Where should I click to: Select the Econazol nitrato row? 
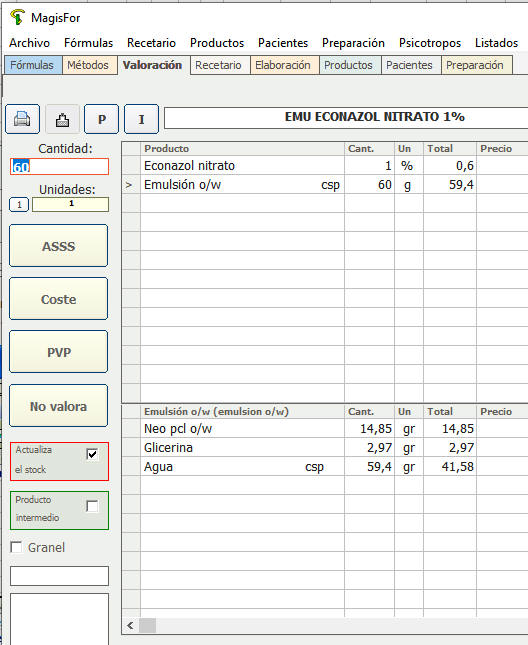click(x=325, y=165)
